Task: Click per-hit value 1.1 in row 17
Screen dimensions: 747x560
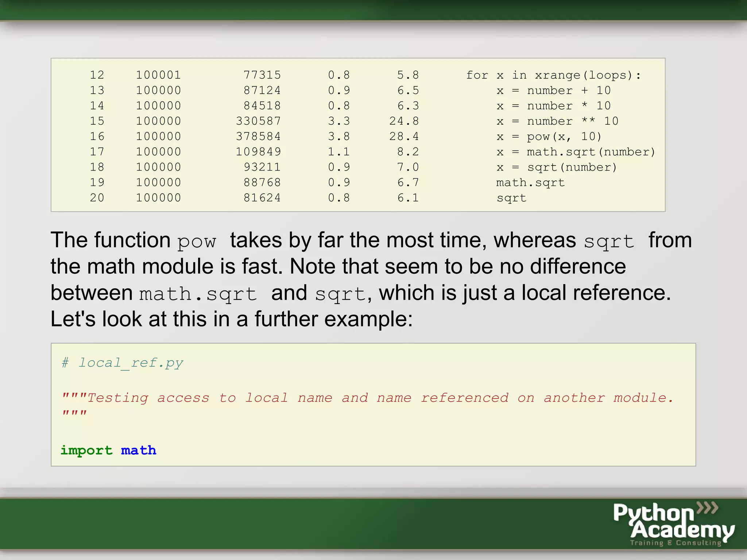Action: (339, 152)
